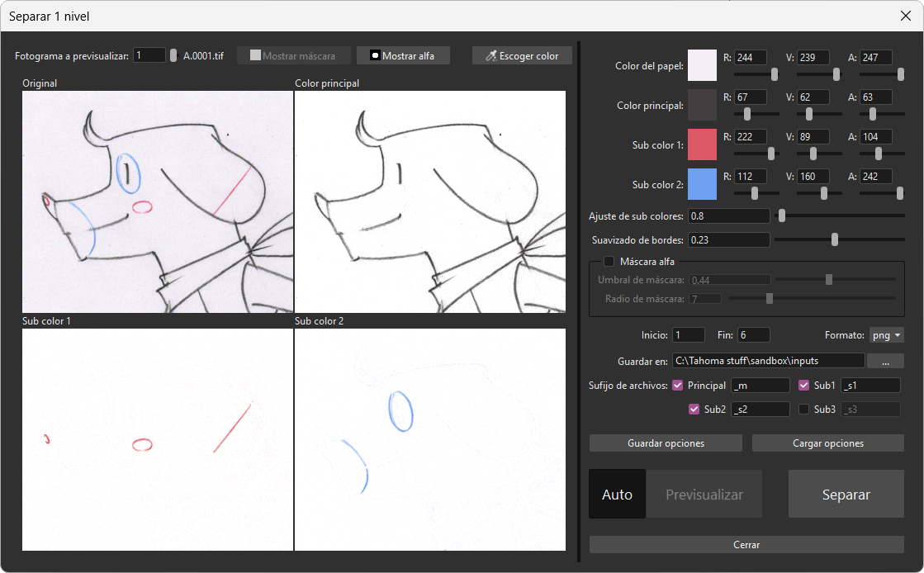The width and height of the screenshot is (924, 573).
Task: Click the Color principal R value 67
Action: coord(751,97)
